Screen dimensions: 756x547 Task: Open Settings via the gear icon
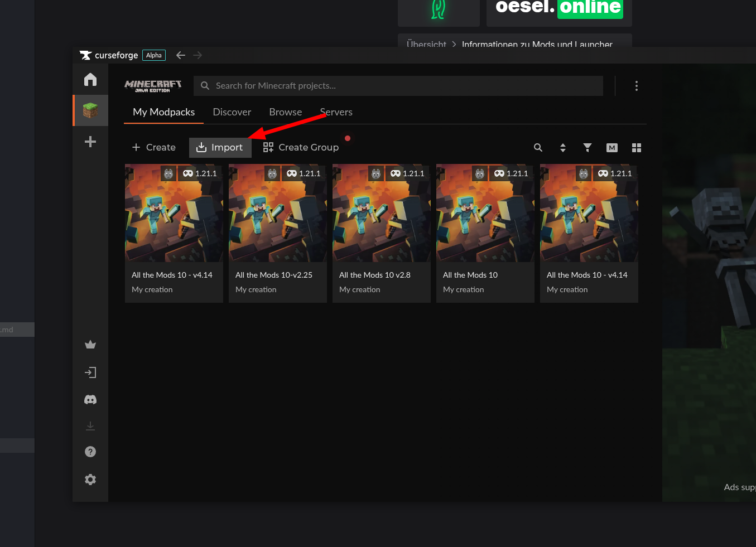pyautogui.click(x=90, y=479)
